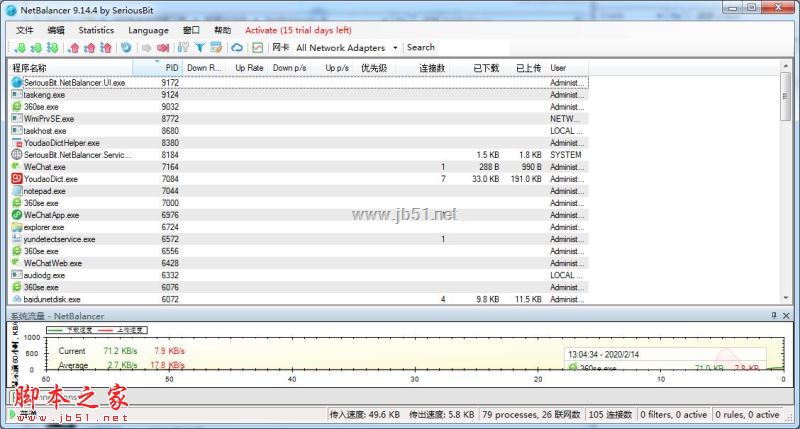Screen dimensions: 800x429
Task: Sort by the 程序名称 column header
Action: [x=71, y=68]
